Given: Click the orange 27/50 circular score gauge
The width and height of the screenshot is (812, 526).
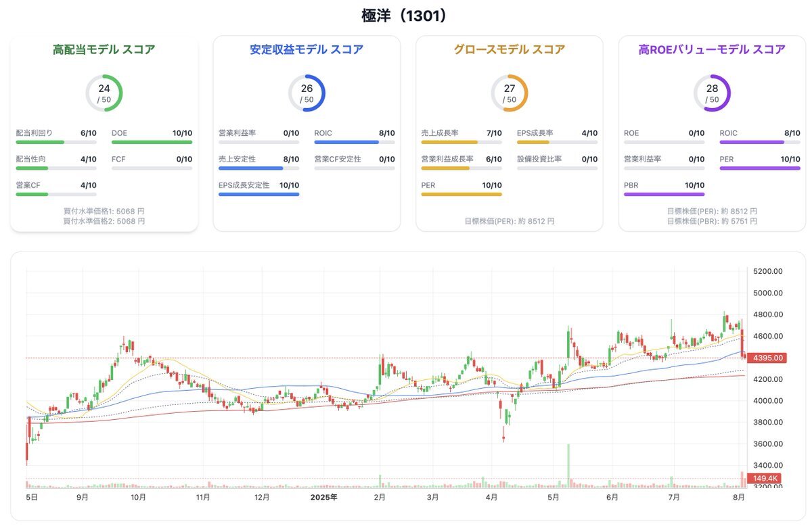Looking at the screenshot, I should point(509,93).
